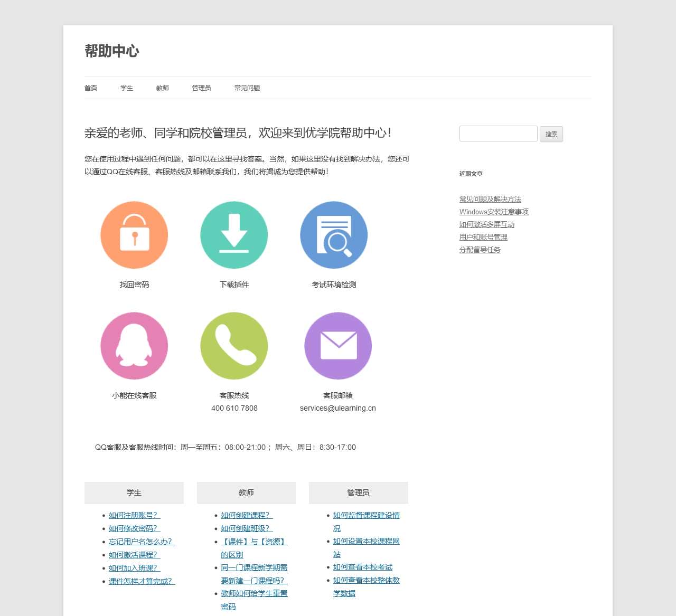Open the 常见问题及解决方法 article link
The image size is (676, 616).
pyautogui.click(x=491, y=199)
